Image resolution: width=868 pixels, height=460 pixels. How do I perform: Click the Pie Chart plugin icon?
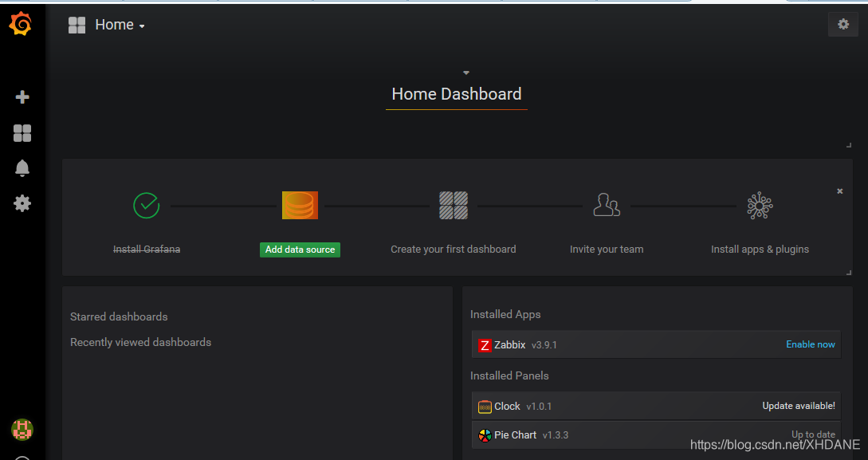coord(485,435)
